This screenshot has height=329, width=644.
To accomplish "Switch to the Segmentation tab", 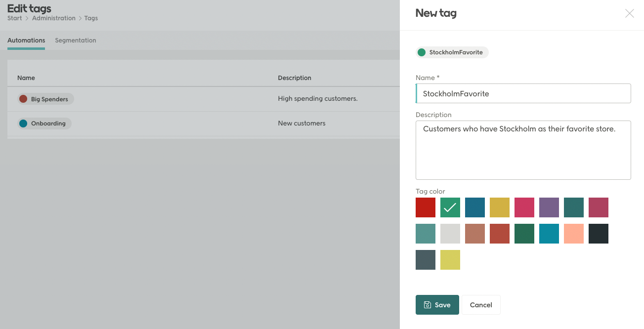I will point(76,41).
